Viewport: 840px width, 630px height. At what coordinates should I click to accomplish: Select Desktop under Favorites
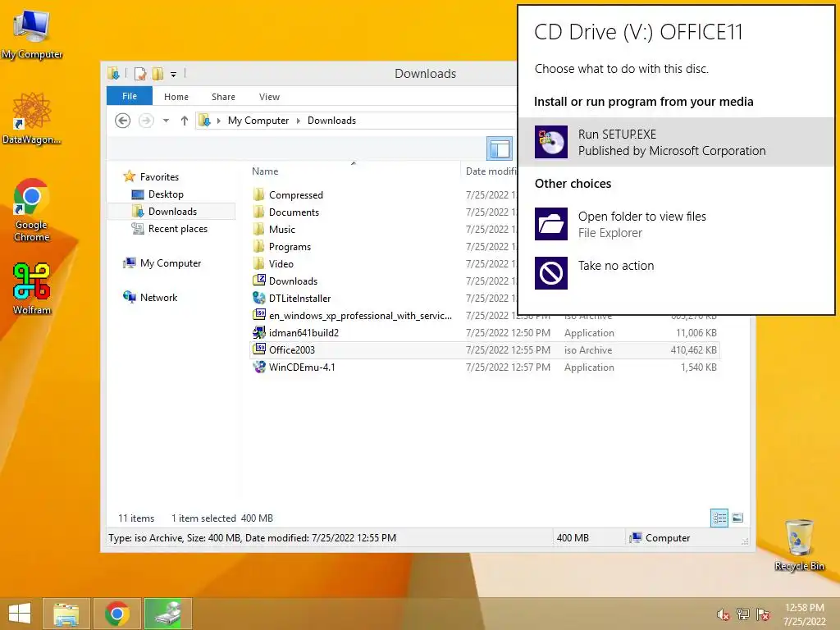[166, 194]
